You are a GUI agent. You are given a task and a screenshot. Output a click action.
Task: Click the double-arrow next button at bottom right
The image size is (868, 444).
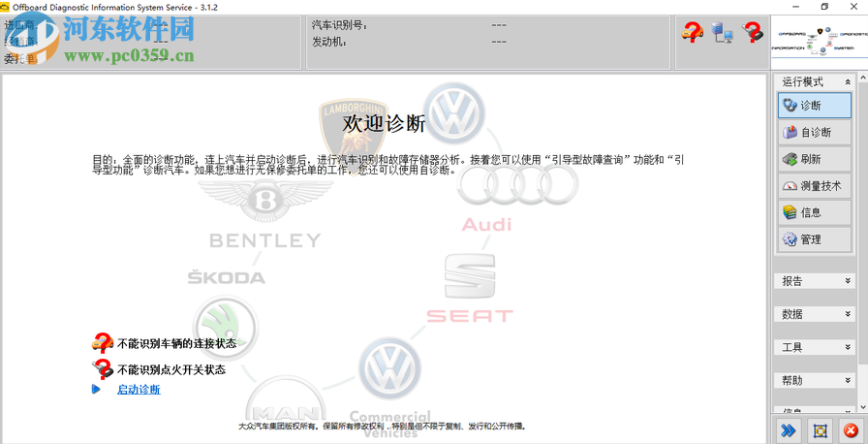pos(789,430)
